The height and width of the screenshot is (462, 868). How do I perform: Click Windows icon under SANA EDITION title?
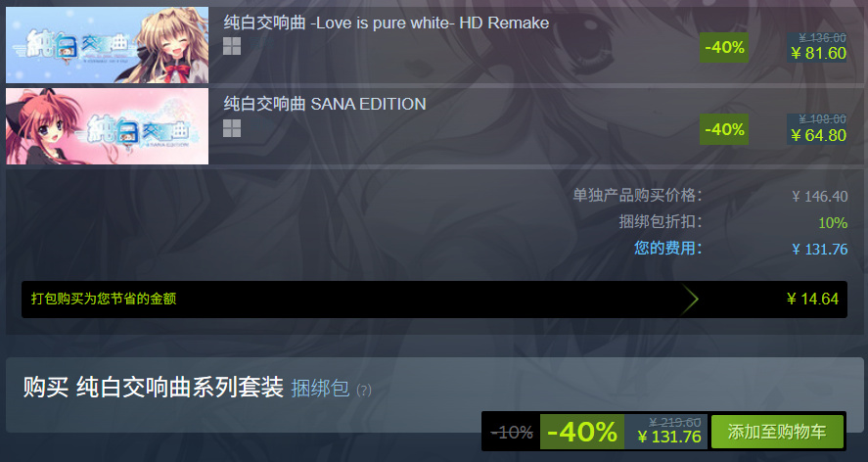(x=232, y=128)
